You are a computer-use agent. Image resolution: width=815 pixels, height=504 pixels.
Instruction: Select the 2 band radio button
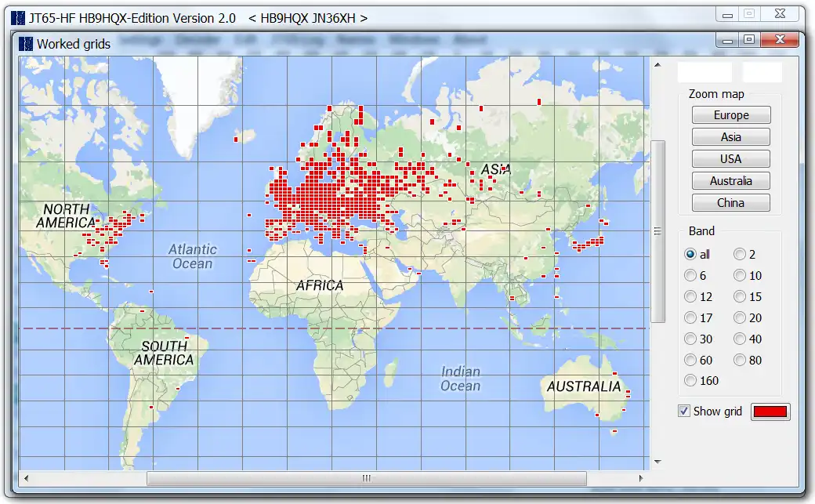(x=740, y=254)
